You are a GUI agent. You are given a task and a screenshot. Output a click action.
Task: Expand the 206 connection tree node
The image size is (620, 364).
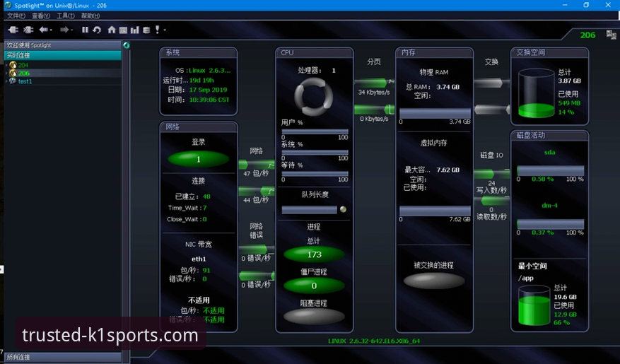(x=6, y=73)
